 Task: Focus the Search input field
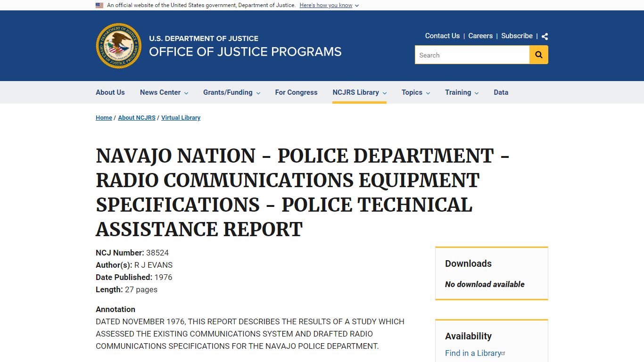coord(472,55)
